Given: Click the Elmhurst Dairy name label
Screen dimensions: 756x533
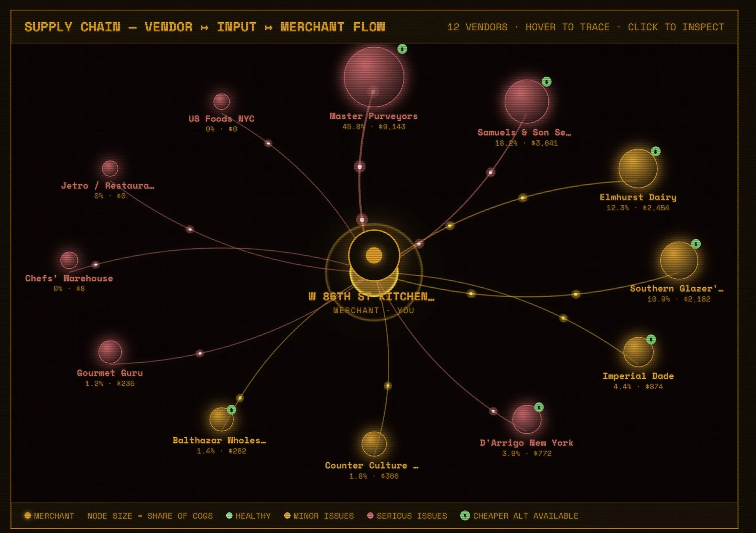Looking at the screenshot, I should click(x=638, y=197).
